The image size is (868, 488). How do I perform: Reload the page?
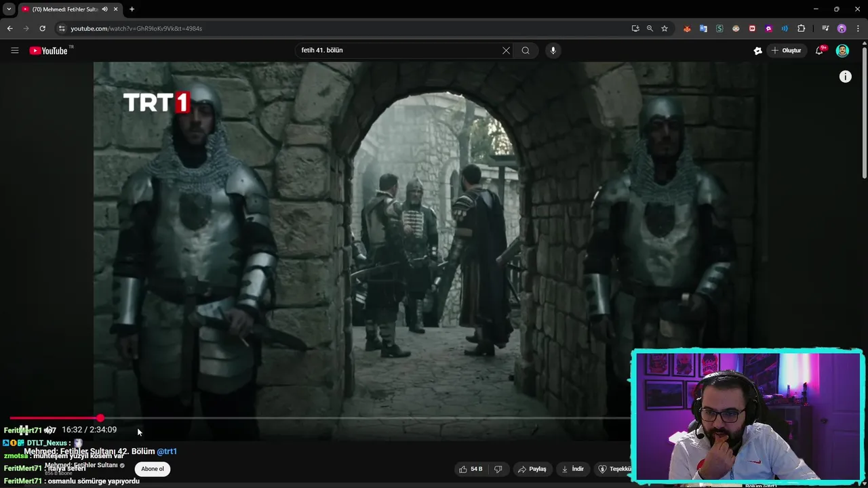[42, 28]
